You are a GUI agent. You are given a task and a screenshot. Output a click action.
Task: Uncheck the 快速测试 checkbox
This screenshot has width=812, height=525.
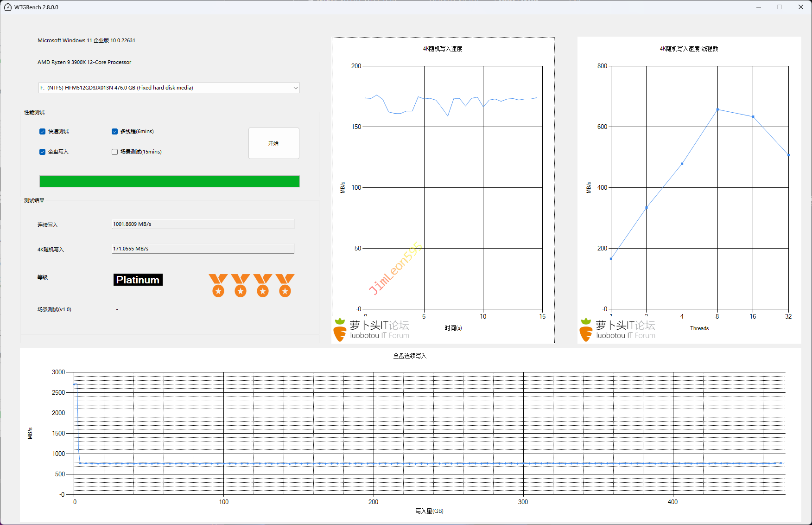coord(43,132)
